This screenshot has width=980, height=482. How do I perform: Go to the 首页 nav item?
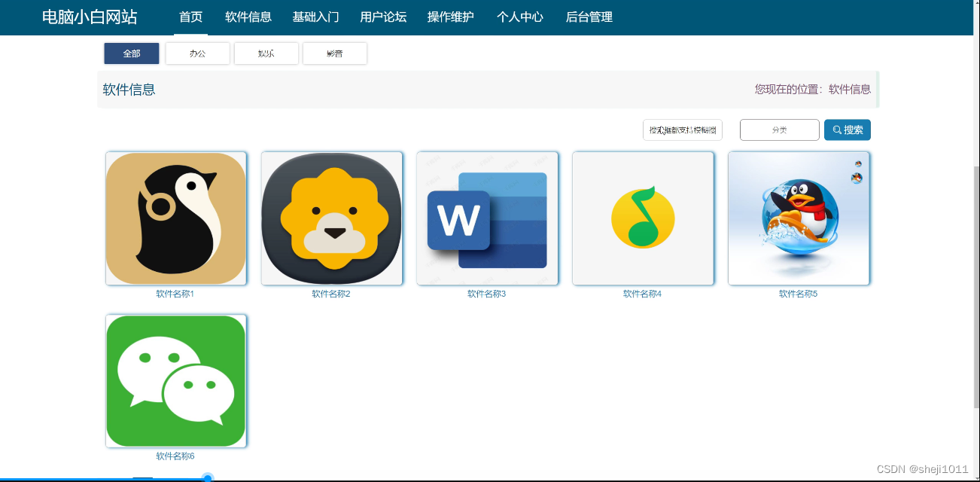(191, 17)
